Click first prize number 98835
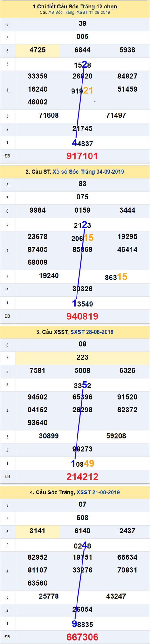Viewport: 150px width, 644px height. click(82, 624)
